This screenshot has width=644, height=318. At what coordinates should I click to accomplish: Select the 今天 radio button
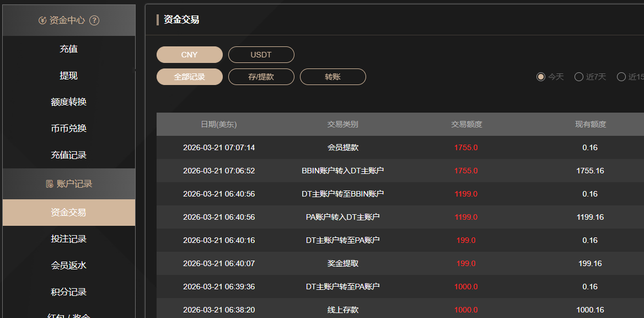click(541, 77)
